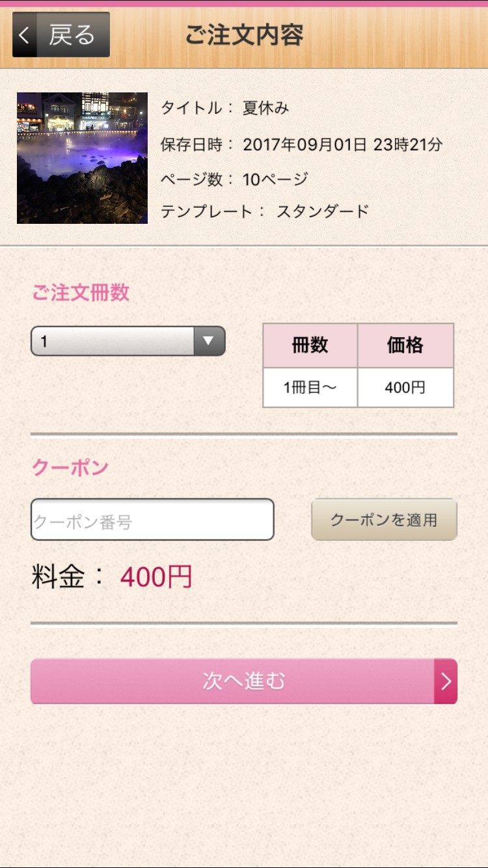Click the ご注文冊数 section heading
Image resolution: width=488 pixels, height=868 pixels.
tap(81, 293)
